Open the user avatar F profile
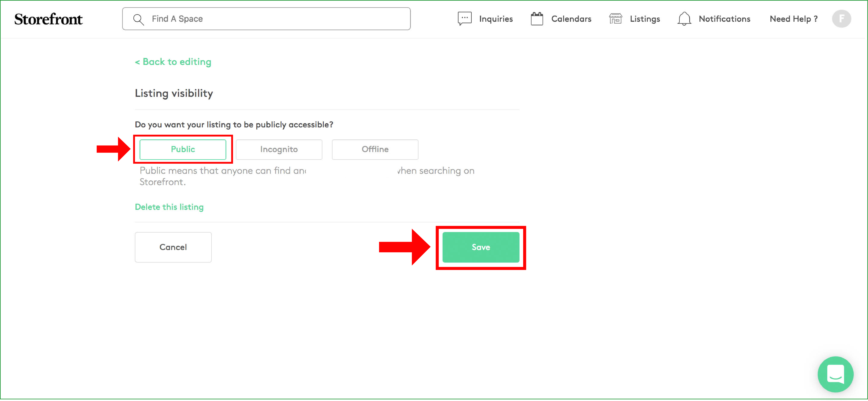Screen dimensions: 868x401 841,19
